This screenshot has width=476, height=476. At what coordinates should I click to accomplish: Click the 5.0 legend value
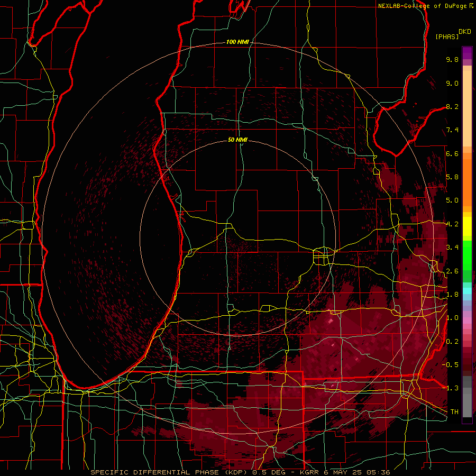pyautogui.click(x=452, y=200)
